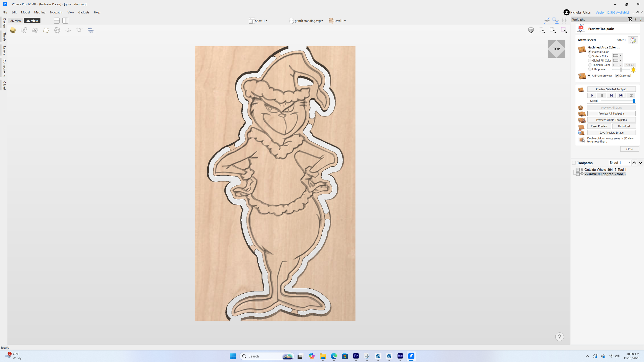Click the origin axis anchor icon

pyautogui.click(x=68, y=30)
